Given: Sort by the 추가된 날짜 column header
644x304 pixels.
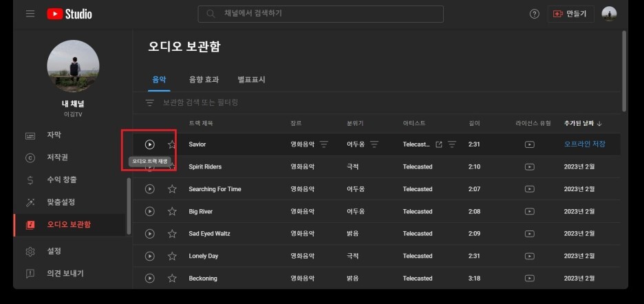Looking at the screenshot, I should [583, 123].
